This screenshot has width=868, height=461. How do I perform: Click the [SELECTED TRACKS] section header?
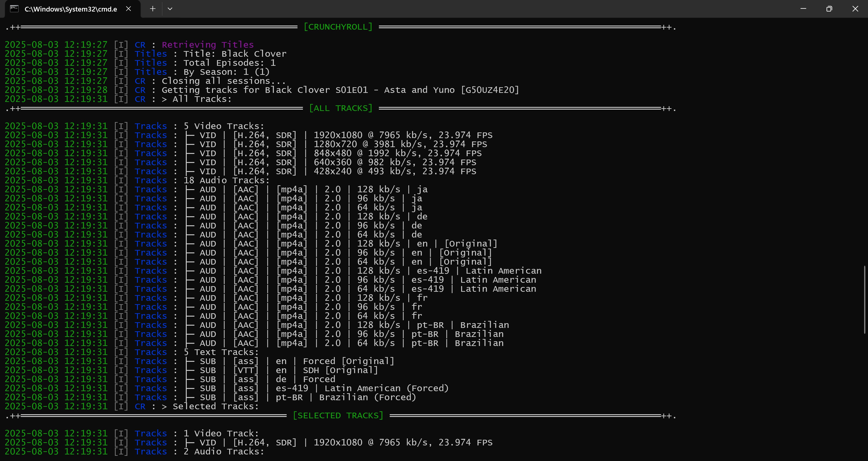tap(338, 416)
